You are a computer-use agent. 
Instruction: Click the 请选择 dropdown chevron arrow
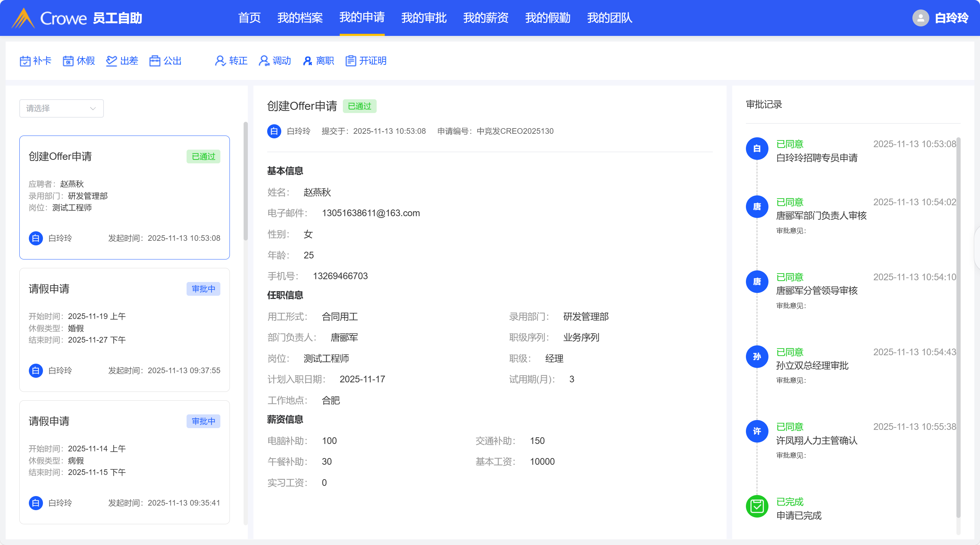tap(93, 108)
